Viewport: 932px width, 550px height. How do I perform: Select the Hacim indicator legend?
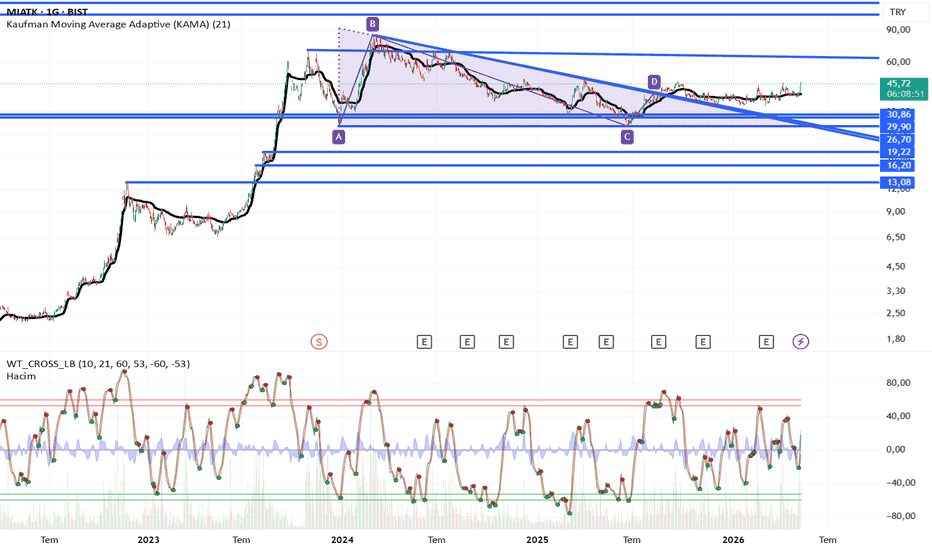tap(21, 376)
